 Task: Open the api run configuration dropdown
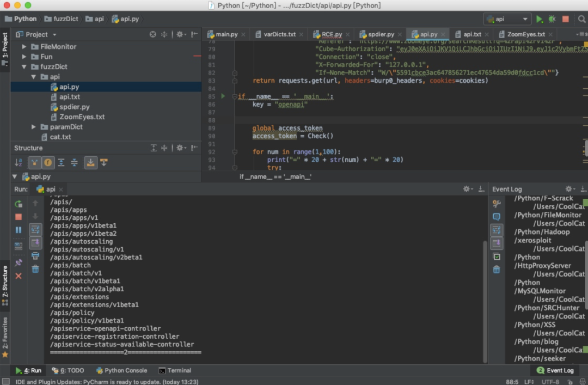pyautogui.click(x=507, y=19)
